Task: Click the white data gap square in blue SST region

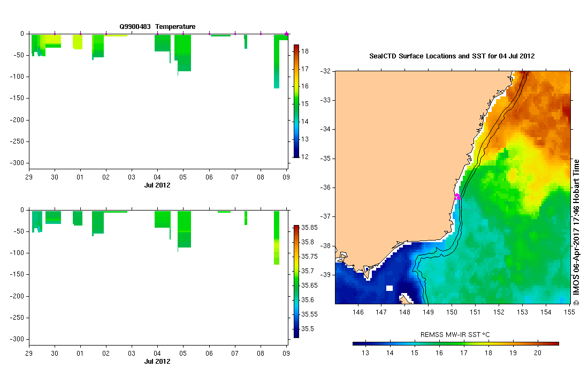Action: [390, 288]
